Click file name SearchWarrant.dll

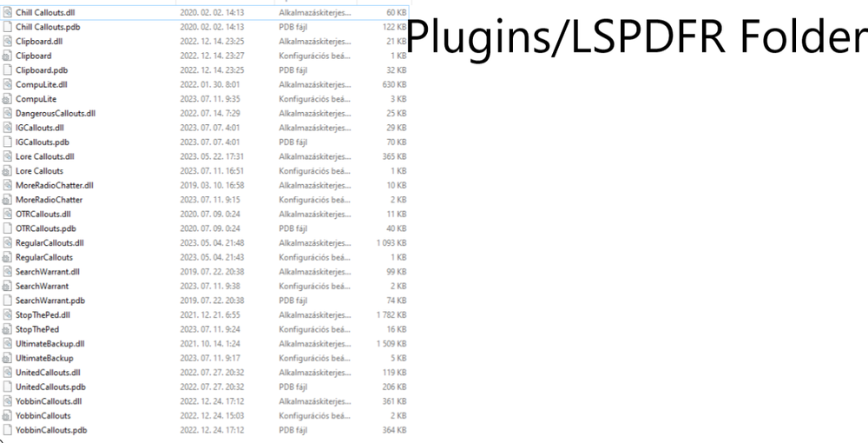click(48, 271)
